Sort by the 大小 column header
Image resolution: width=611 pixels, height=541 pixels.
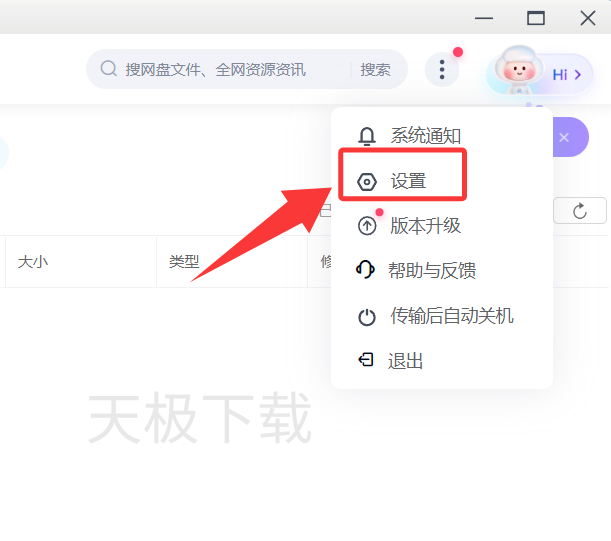(33, 262)
